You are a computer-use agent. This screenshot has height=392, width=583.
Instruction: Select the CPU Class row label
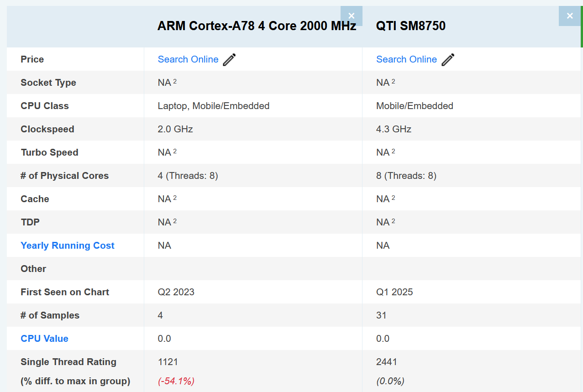pos(45,106)
